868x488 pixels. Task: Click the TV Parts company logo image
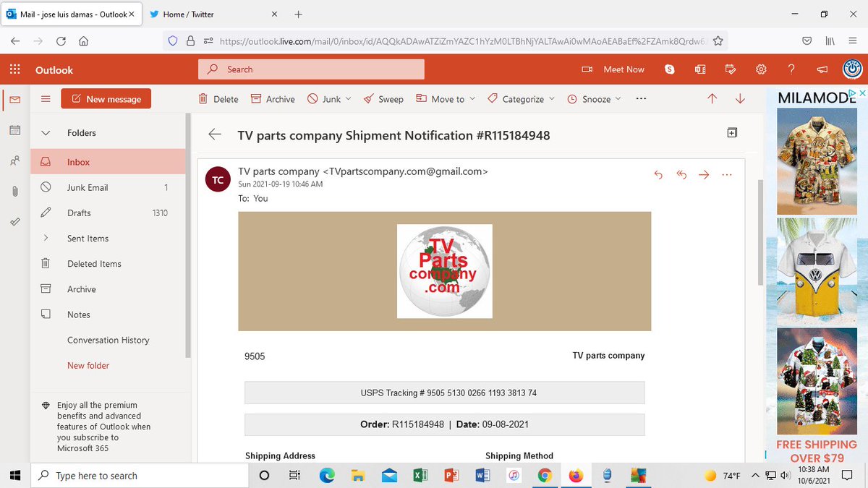(x=445, y=271)
